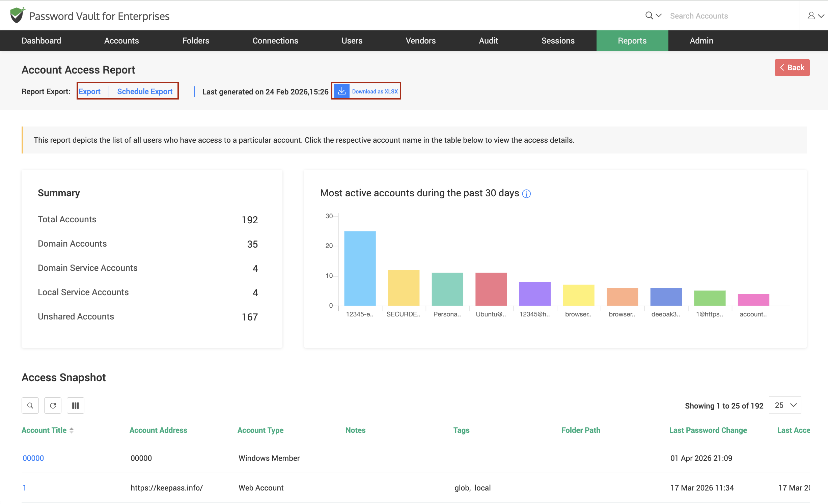Click the Windows Member type cell
Image resolution: width=828 pixels, height=504 pixels.
pos(269,458)
